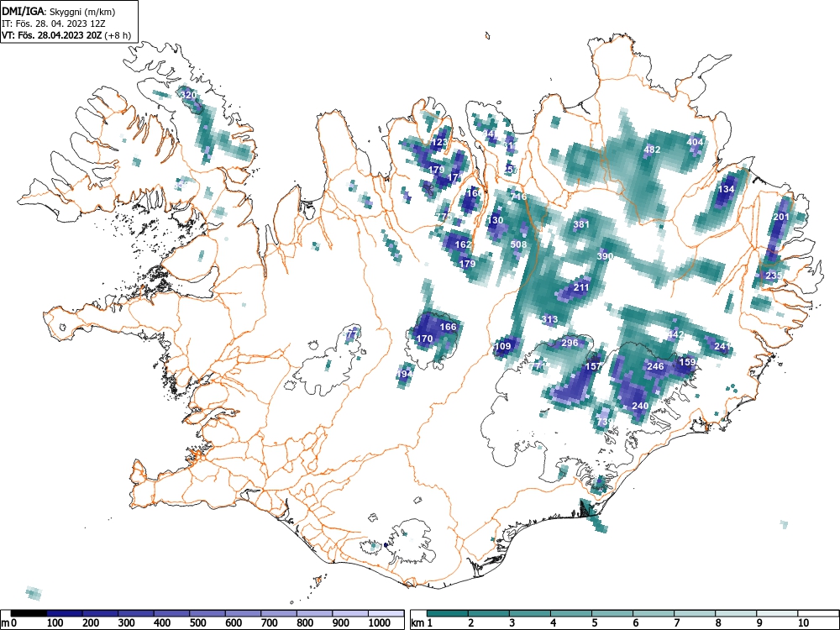Click the teal swatch between 5 and 6 km
The width and height of the screenshot is (840, 630).
[x=612, y=613]
